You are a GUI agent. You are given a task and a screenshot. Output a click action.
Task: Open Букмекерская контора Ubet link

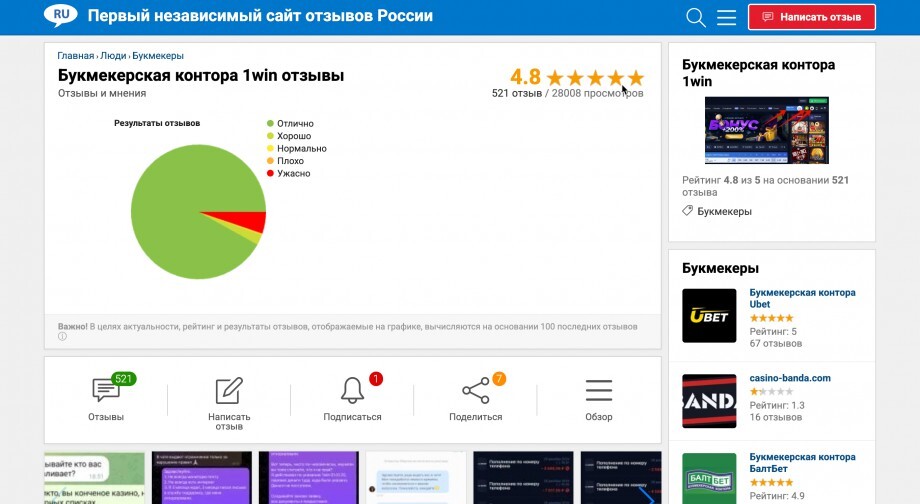pyautogui.click(x=802, y=298)
